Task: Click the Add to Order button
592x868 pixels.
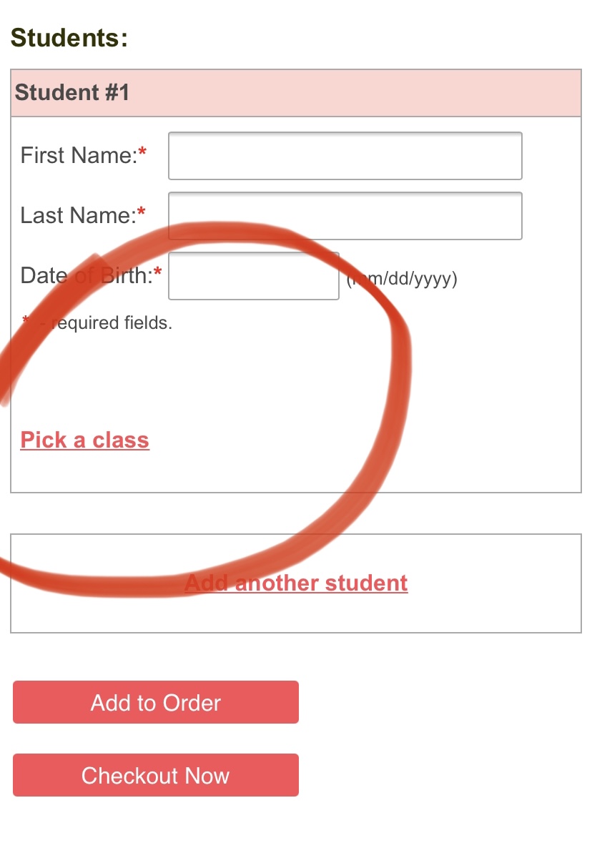Action: pos(156,702)
